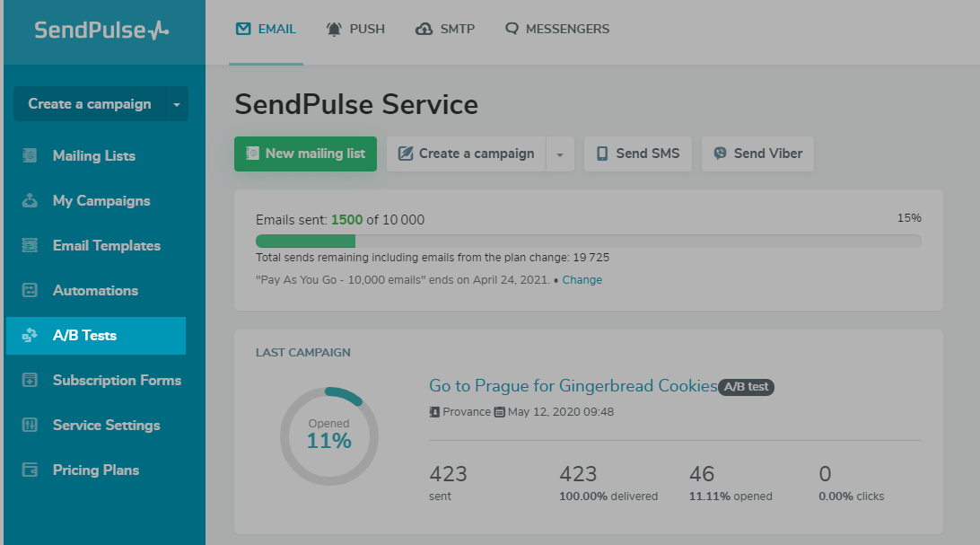Click the Change plan link

click(x=582, y=280)
